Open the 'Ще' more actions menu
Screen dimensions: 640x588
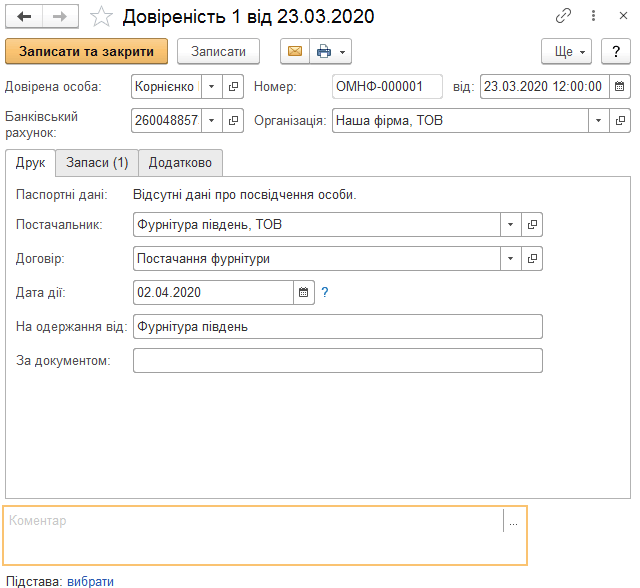567,51
